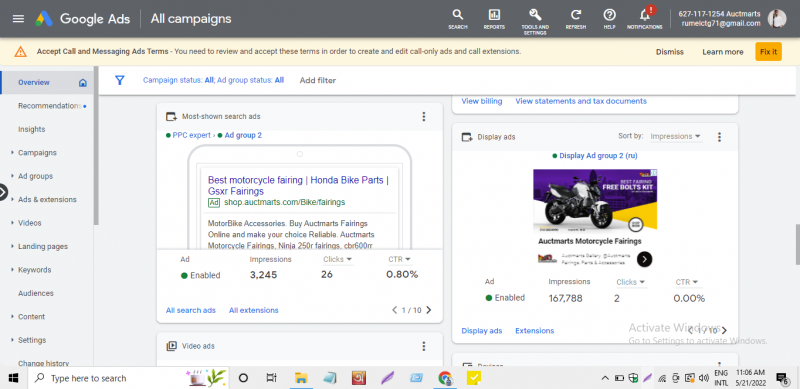
Task: Click the filter funnel icon
Action: (119, 80)
